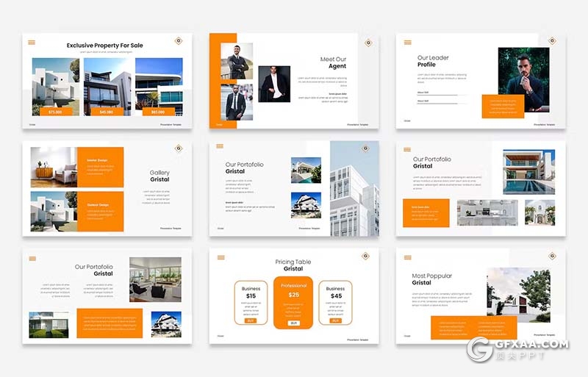Click diamond logo on Pricing Table slide
The image size is (588, 377).
click(x=365, y=256)
